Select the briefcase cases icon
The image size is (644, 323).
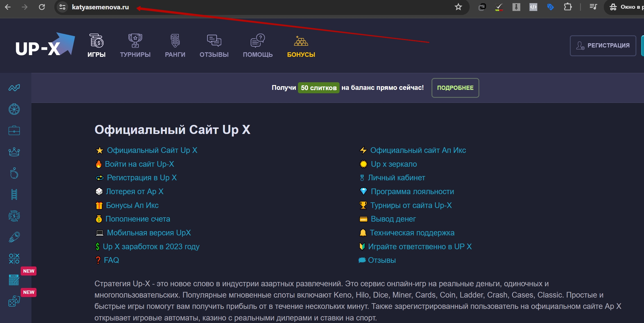pyautogui.click(x=14, y=131)
